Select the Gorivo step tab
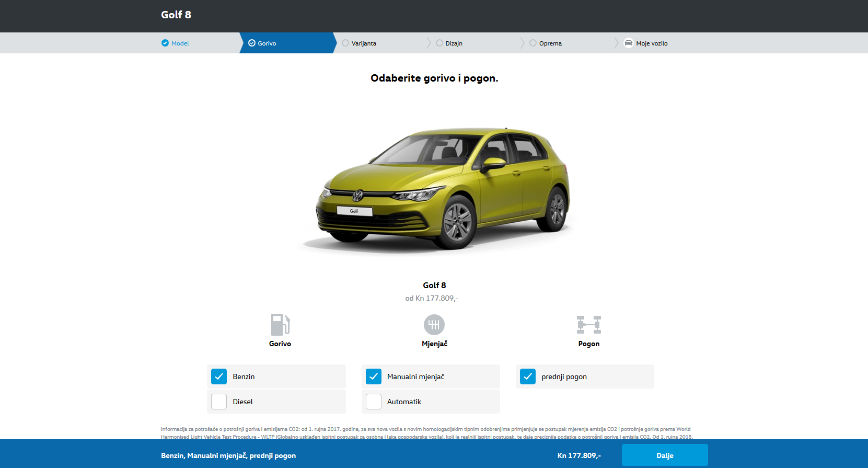 click(x=287, y=43)
